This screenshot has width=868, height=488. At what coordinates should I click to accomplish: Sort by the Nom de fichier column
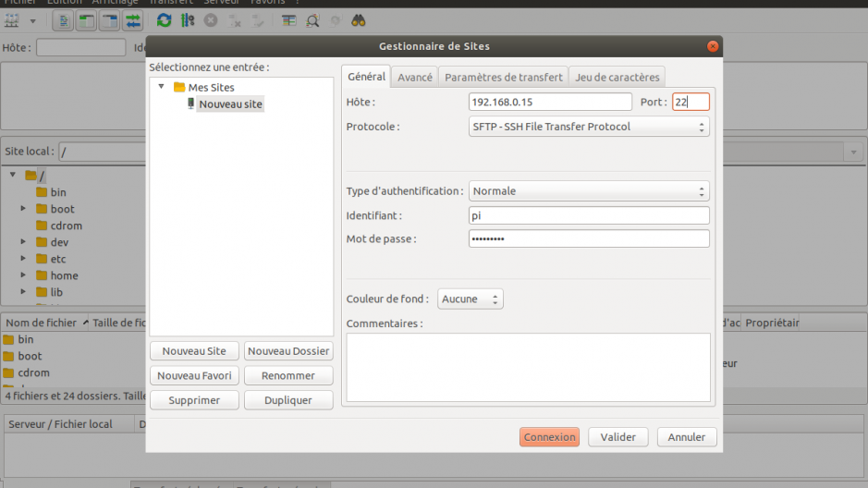[45, 323]
